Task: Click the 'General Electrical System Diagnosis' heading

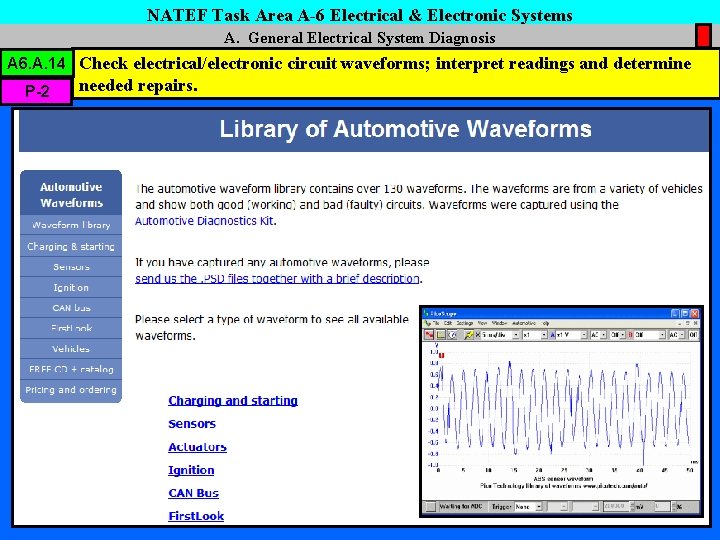Action: pos(371,37)
